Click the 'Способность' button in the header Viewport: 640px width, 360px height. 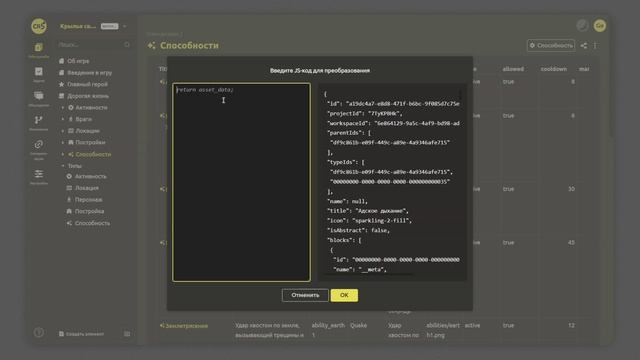pyautogui.click(x=551, y=45)
